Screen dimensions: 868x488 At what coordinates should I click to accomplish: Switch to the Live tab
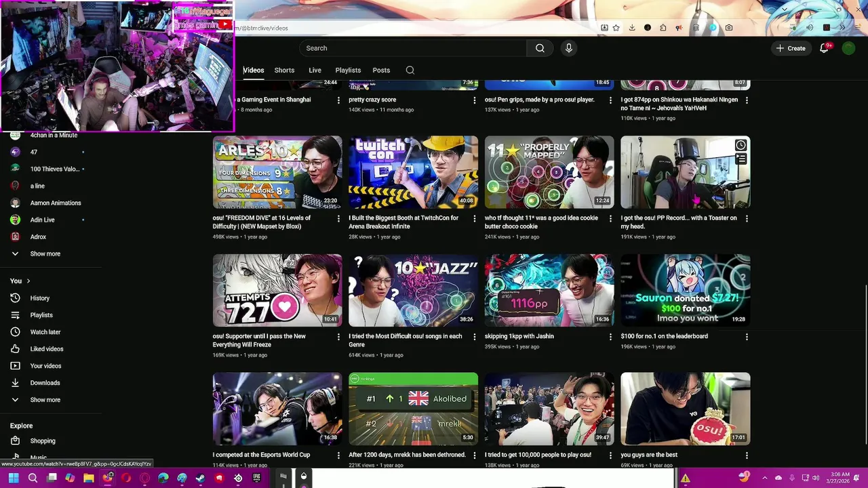(x=315, y=70)
